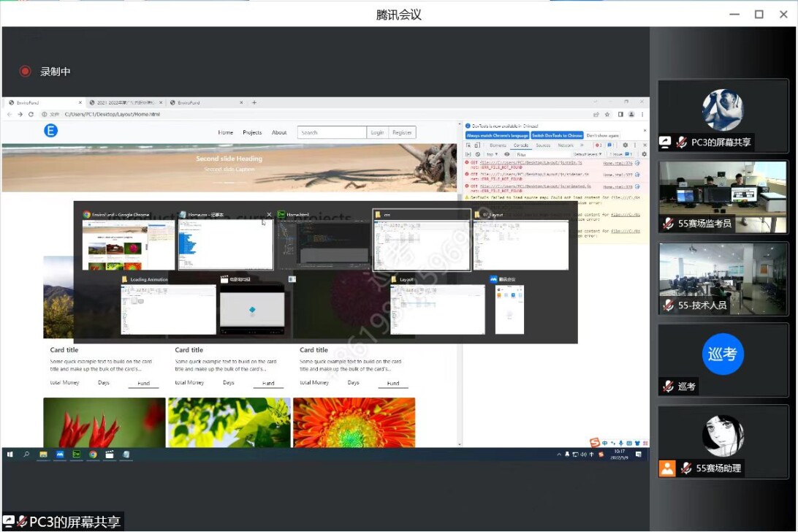Select the Home.html Dreamweaver window preview

point(324,240)
